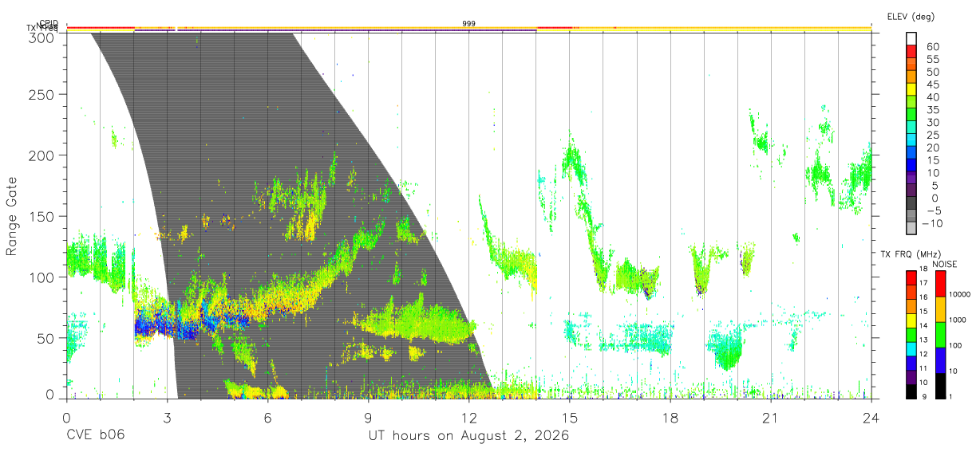
Task: Click the 'CVE b06' radar beam label
Action: coord(94,436)
